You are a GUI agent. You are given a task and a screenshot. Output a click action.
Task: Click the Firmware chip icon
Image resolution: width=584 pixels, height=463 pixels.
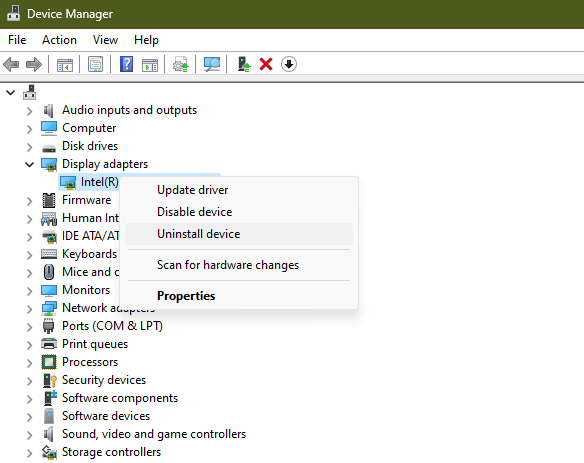(49, 200)
